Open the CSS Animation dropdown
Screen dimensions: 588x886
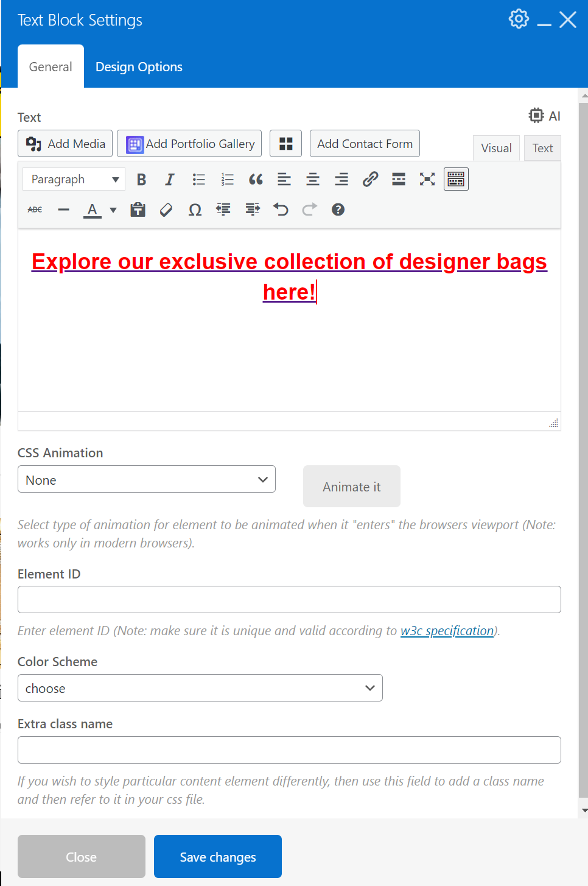coord(146,479)
